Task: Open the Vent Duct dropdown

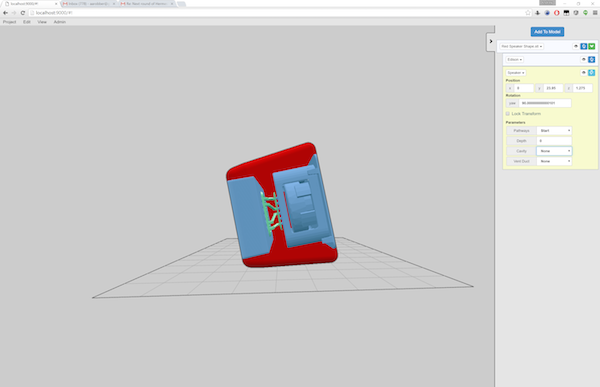Action: point(554,161)
